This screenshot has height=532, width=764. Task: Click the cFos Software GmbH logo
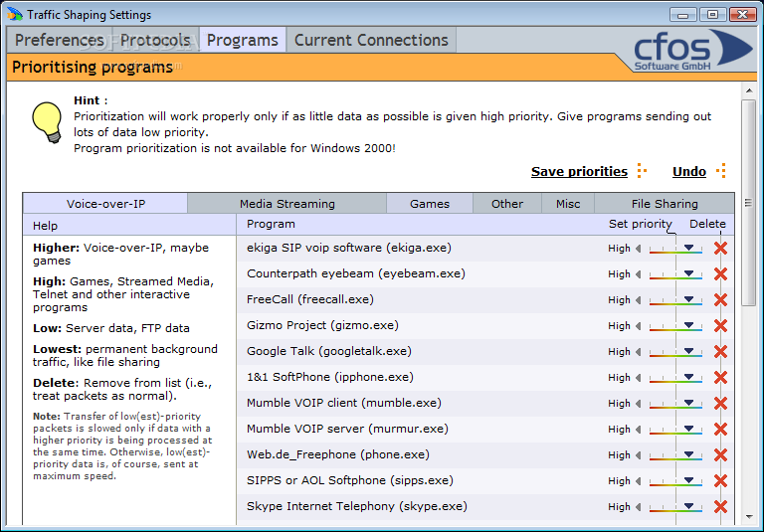(x=692, y=50)
